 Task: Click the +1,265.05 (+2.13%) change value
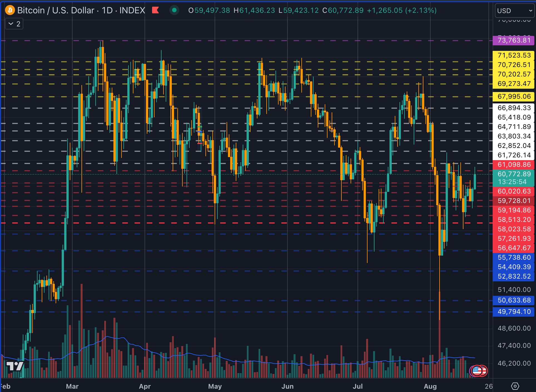[402, 10]
